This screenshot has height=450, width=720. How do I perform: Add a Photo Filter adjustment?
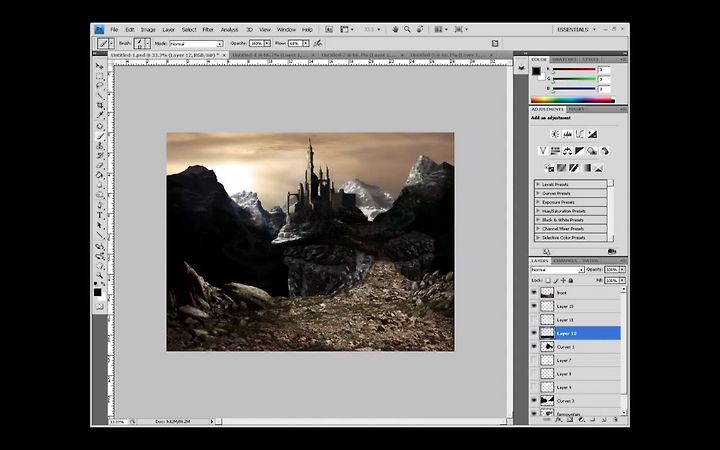(592, 151)
